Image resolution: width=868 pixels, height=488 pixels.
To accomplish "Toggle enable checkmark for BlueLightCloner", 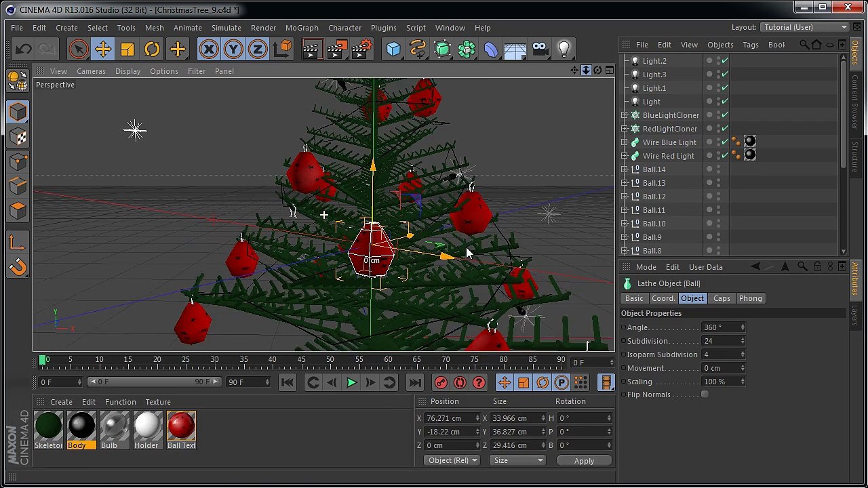I will click(725, 115).
